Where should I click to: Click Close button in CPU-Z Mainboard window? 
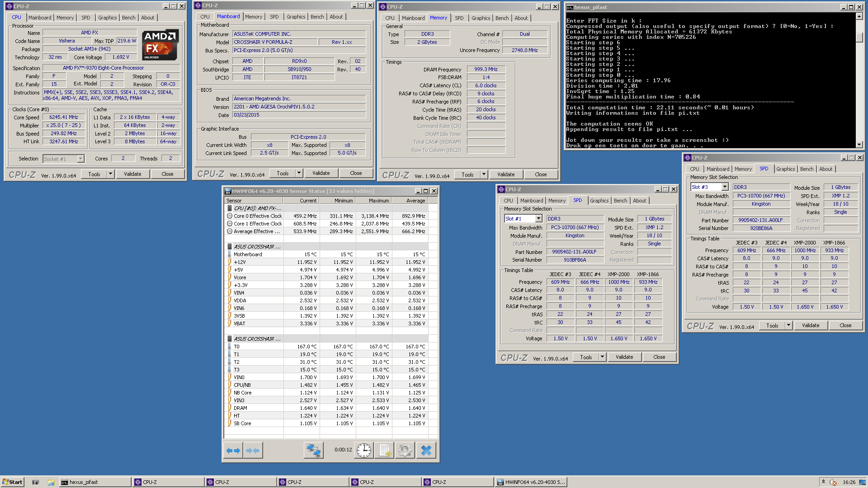[x=356, y=173]
